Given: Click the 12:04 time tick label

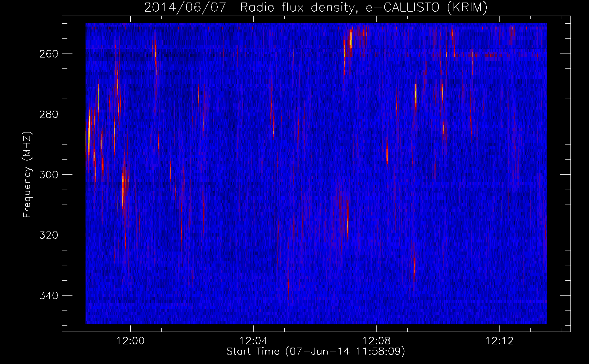Looking at the screenshot, I should click(x=253, y=341).
